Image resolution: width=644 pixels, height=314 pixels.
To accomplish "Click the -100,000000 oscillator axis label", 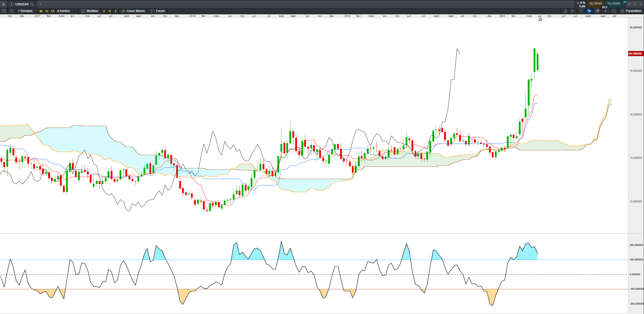I will point(636,289).
